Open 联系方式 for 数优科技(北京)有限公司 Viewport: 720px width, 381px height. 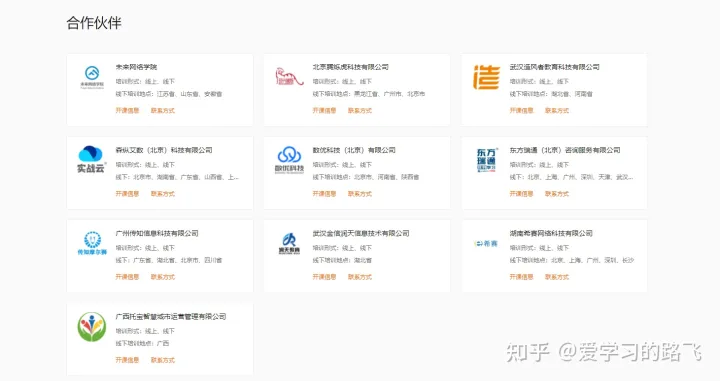(x=360, y=194)
